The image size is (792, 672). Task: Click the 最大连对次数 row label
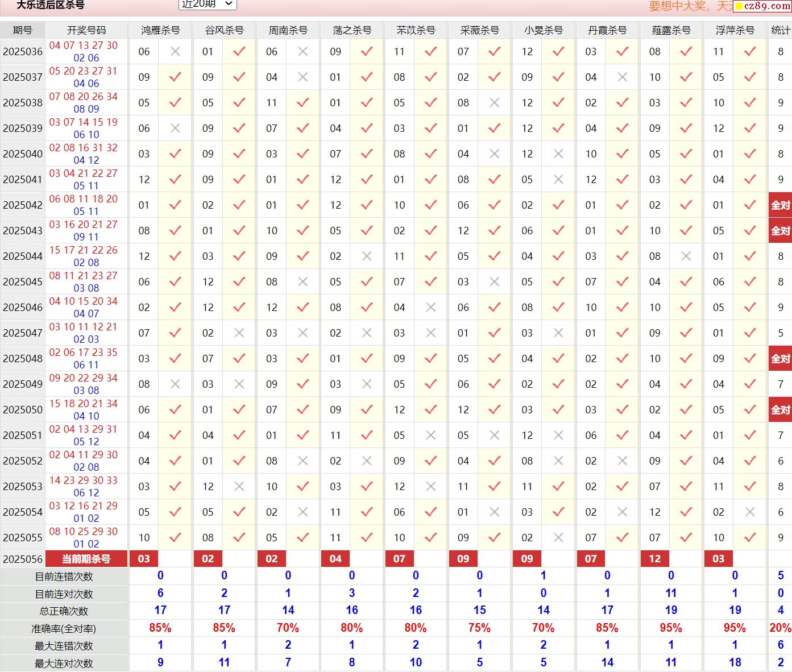64,663
